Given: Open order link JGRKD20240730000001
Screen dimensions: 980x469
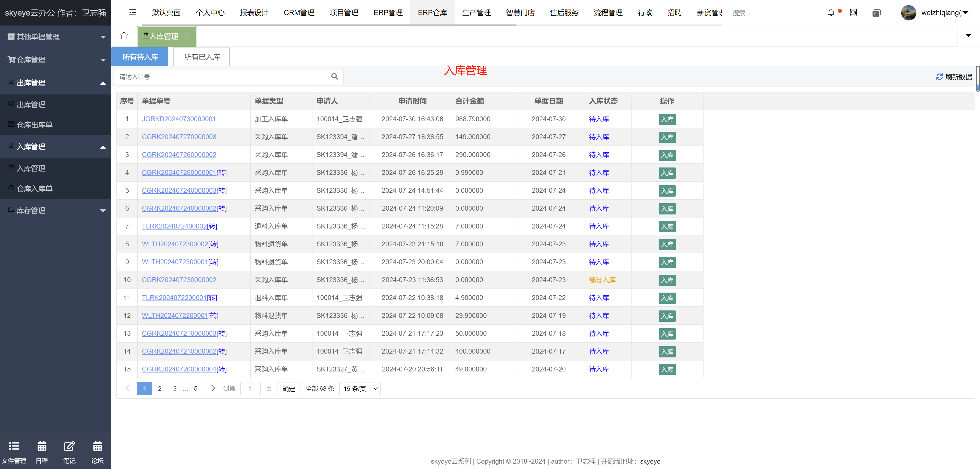Looking at the screenshot, I should click(x=179, y=119).
